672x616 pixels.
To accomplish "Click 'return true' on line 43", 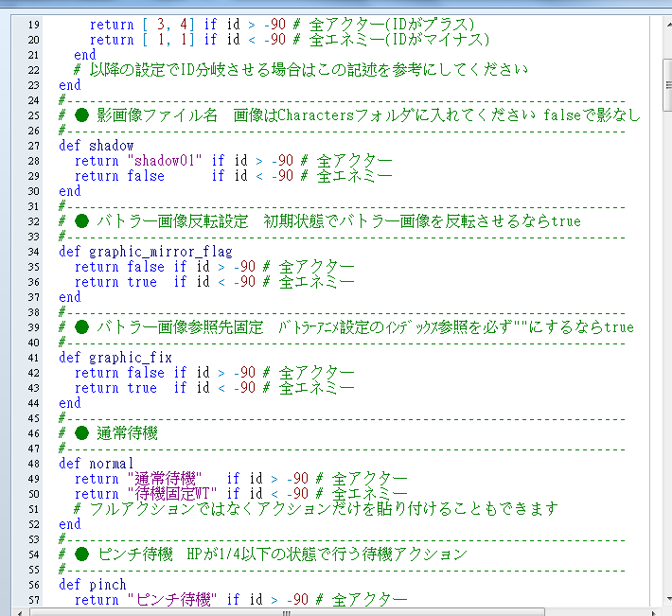I will 115,388.
